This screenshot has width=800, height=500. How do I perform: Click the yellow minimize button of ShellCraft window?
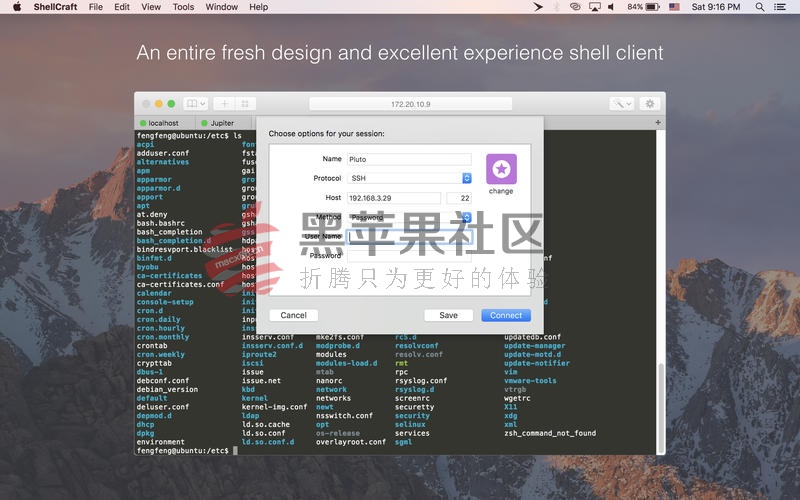click(x=159, y=104)
